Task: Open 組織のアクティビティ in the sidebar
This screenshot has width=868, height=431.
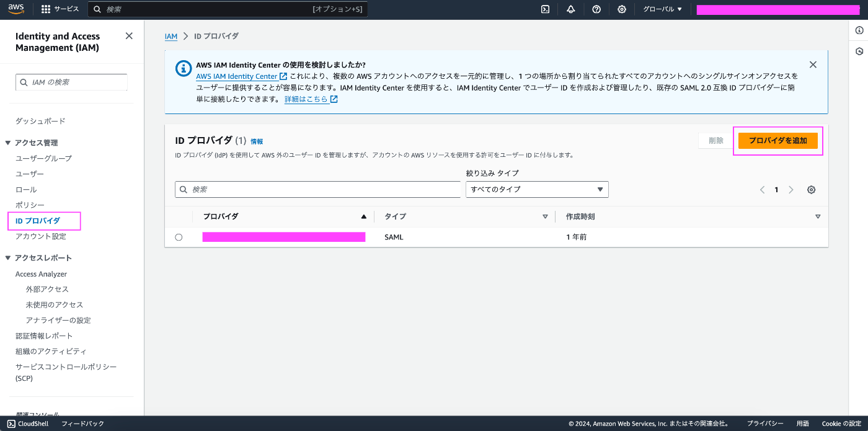Action: pos(51,352)
